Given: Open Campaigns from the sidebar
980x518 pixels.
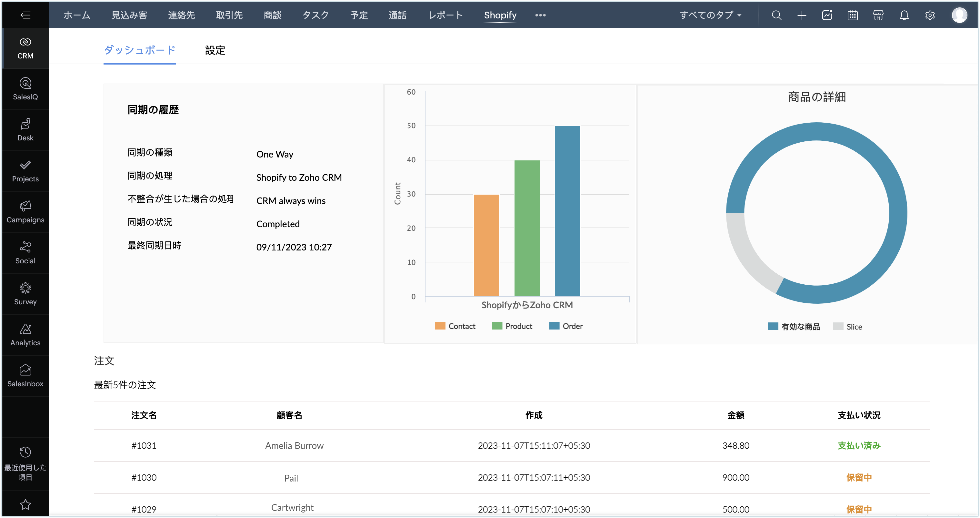Looking at the screenshot, I should [x=25, y=212].
